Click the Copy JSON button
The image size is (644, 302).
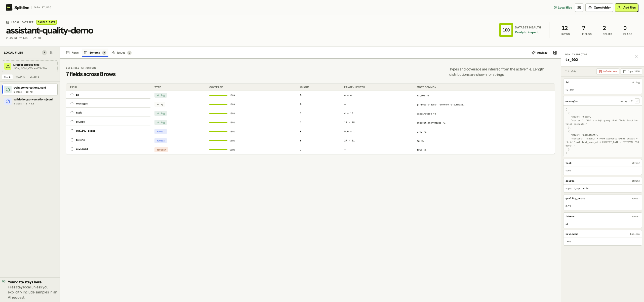click(631, 71)
